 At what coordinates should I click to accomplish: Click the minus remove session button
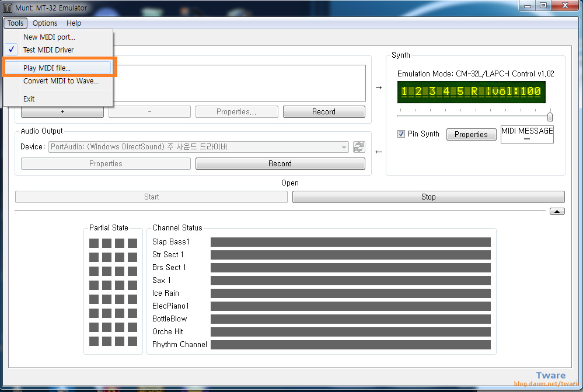tap(149, 111)
